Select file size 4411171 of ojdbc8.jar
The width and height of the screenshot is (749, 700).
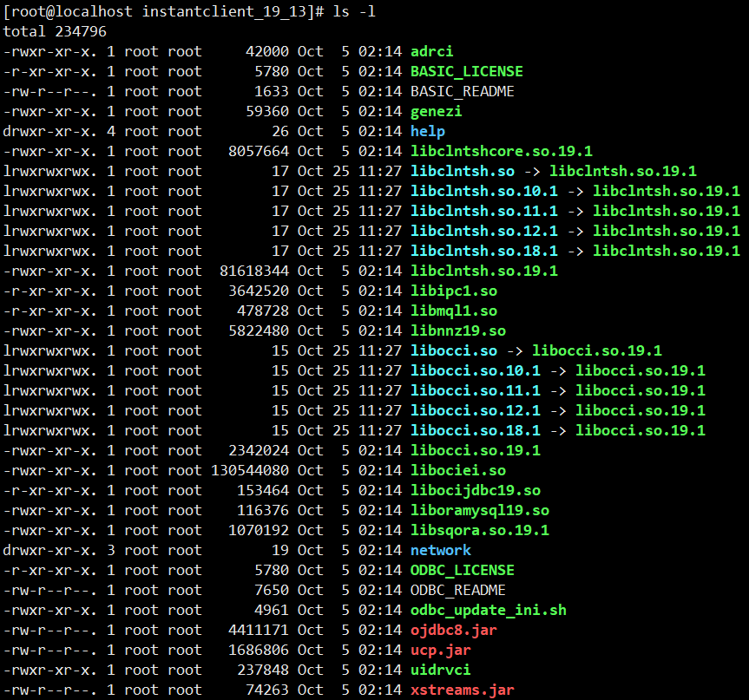click(x=259, y=631)
